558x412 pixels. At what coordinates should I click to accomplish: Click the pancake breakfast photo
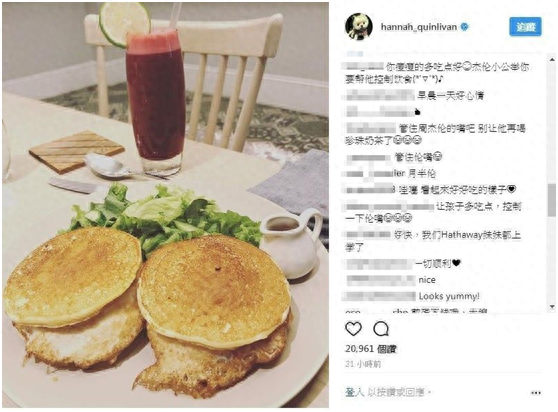pos(165,205)
